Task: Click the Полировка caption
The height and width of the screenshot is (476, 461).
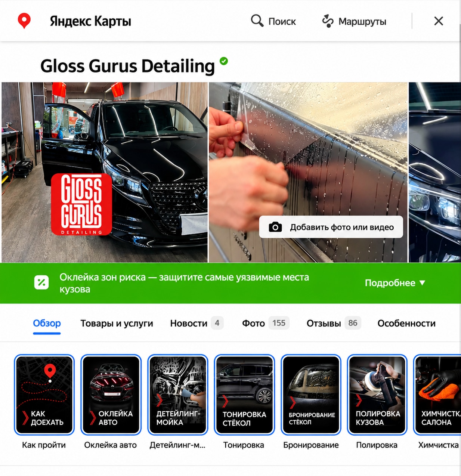Action: click(377, 445)
